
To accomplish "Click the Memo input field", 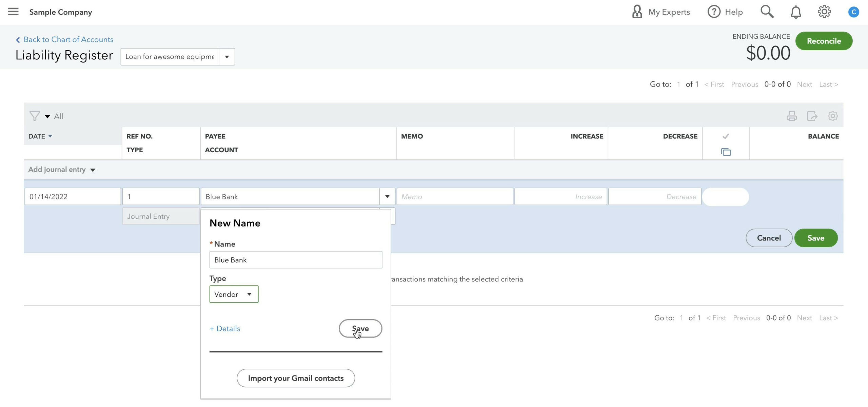I will click(455, 197).
